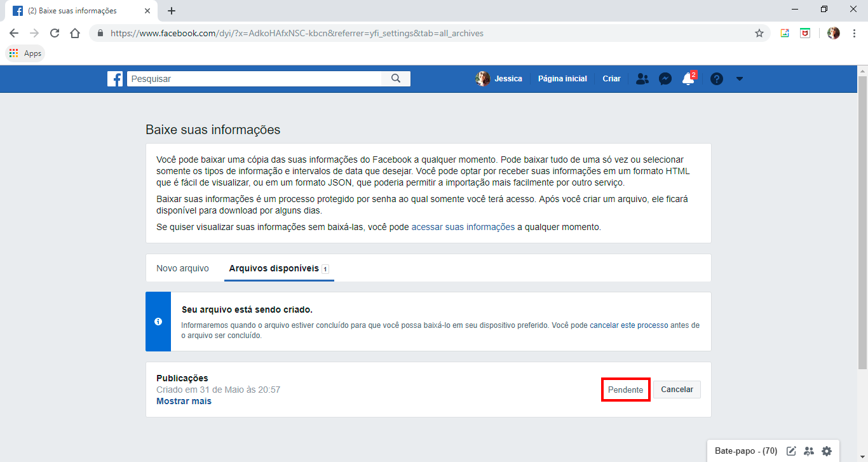This screenshot has width=868, height=462.
Task: Click the Pendente status button
Action: coord(626,390)
